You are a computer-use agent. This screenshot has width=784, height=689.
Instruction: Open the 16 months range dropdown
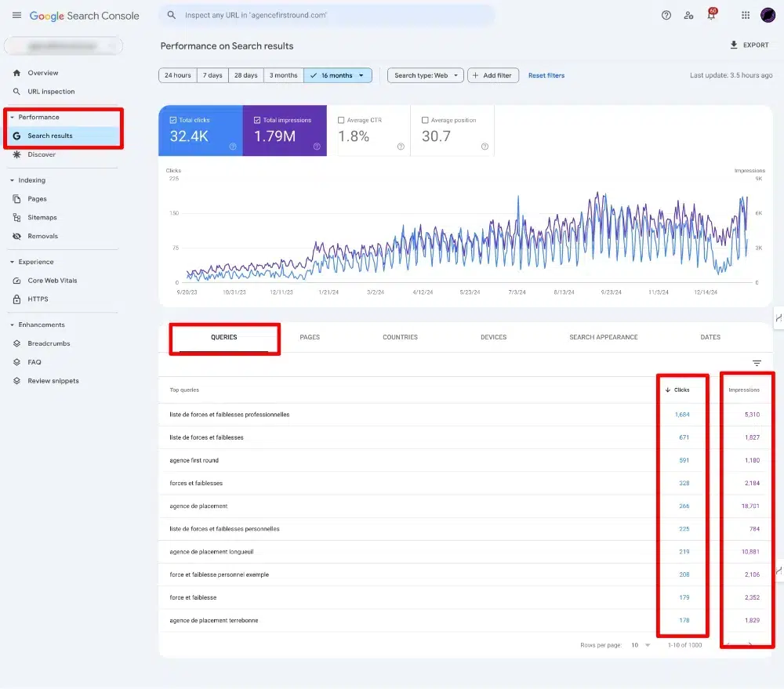tap(337, 75)
